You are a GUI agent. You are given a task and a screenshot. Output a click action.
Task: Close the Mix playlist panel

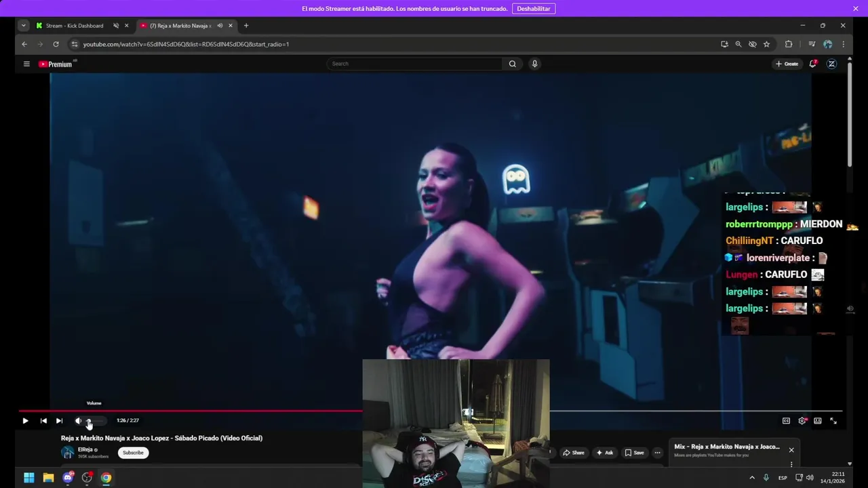791,449
